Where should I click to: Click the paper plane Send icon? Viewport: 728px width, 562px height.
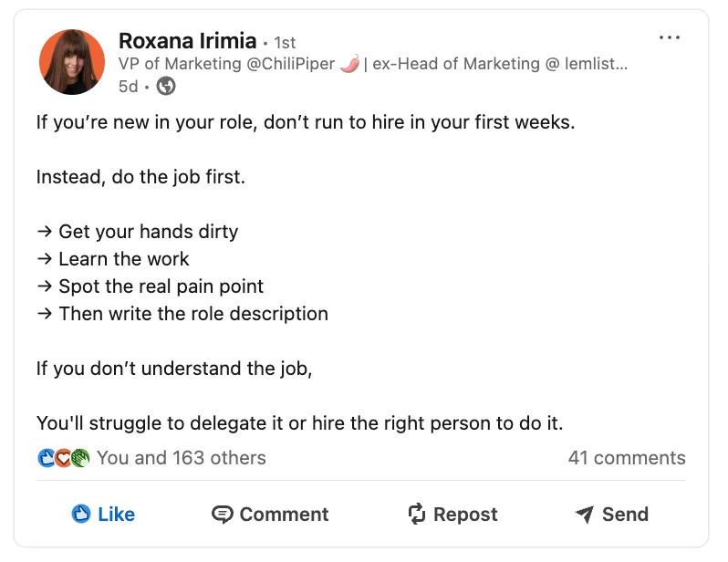click(585, 515)
